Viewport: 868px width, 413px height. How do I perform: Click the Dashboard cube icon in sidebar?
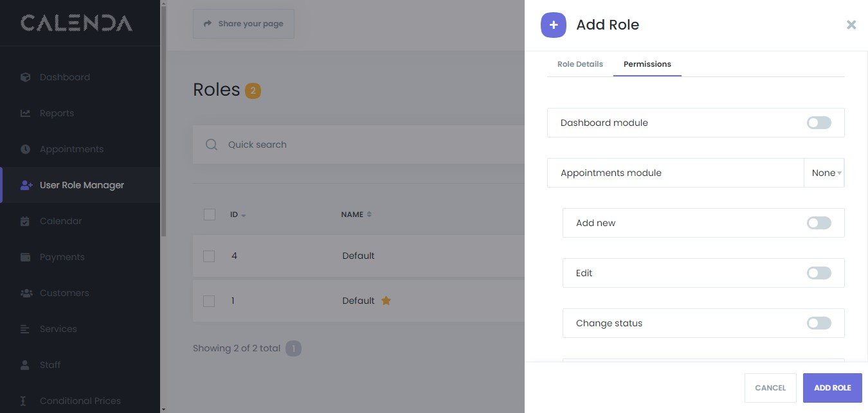pyautogui.click(x=26, y=77)
